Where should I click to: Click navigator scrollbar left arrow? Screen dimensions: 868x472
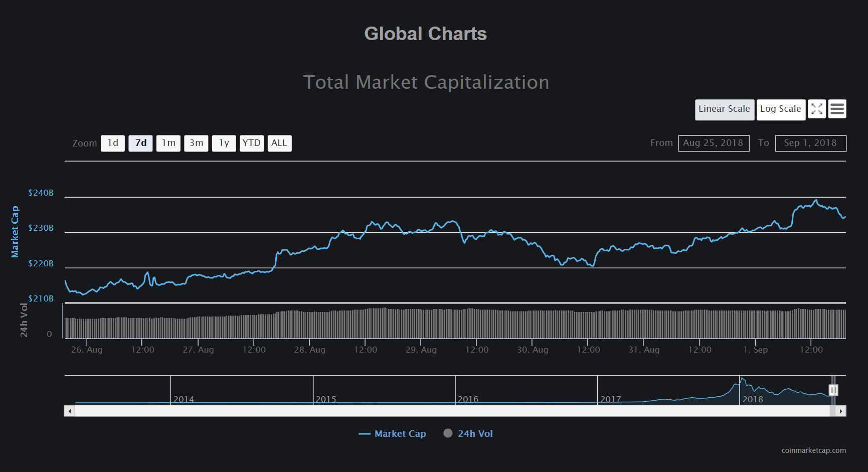point(70,411)
